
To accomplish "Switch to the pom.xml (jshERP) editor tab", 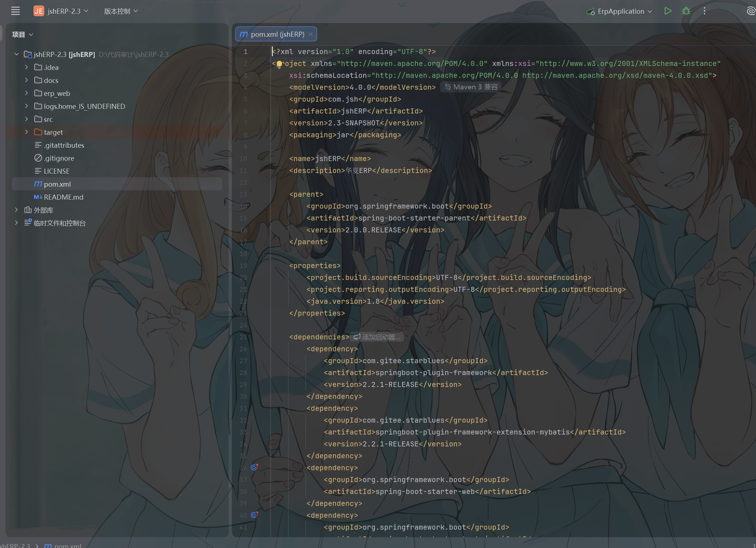I will (x=276, y=34).
